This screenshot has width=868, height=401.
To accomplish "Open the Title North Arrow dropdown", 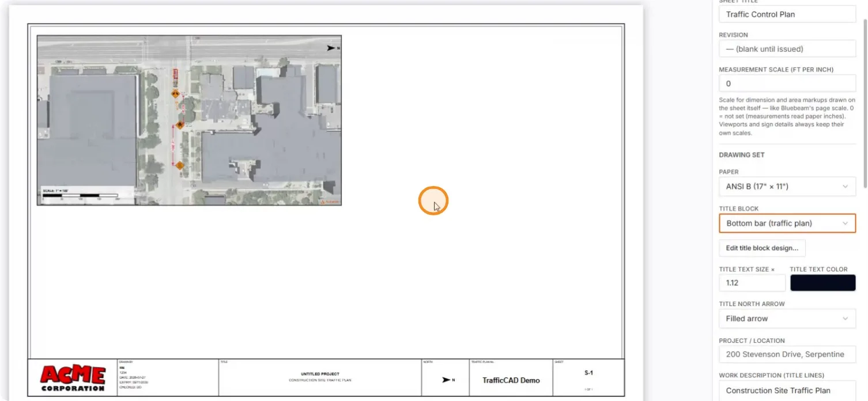I will [787, 319].
